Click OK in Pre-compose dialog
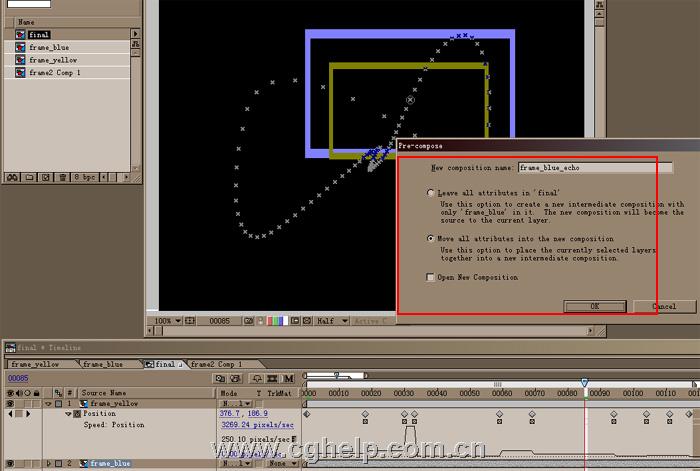Screen dimensions: 700x471 click(x=595, y=306)
